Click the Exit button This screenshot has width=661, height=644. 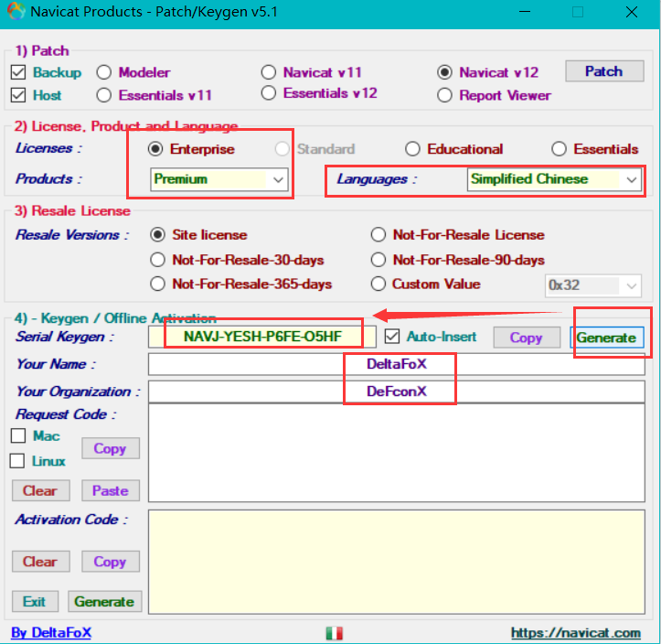[x=35, y=601]
